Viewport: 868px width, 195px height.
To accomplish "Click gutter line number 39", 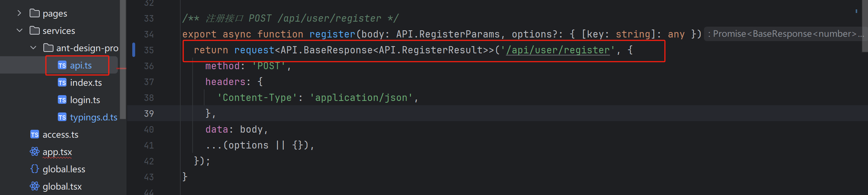I will point(149,114).
